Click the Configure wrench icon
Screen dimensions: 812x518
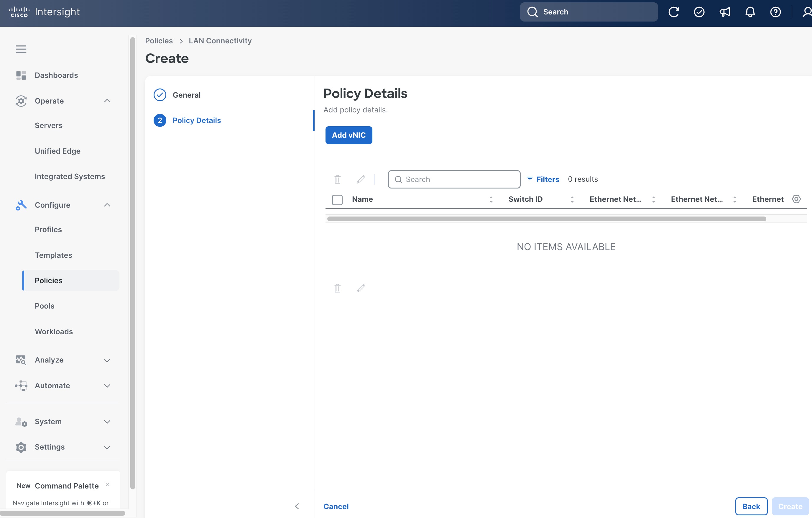tap(21, 205)
